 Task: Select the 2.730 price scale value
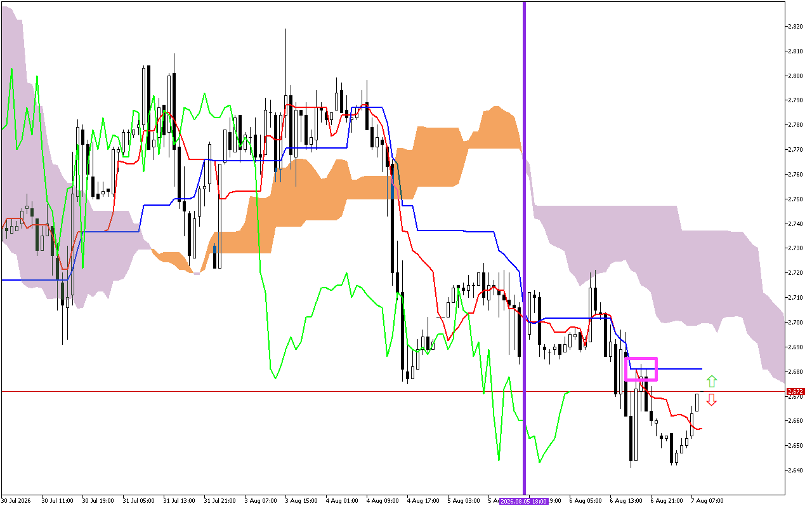(x=796, y=248)
